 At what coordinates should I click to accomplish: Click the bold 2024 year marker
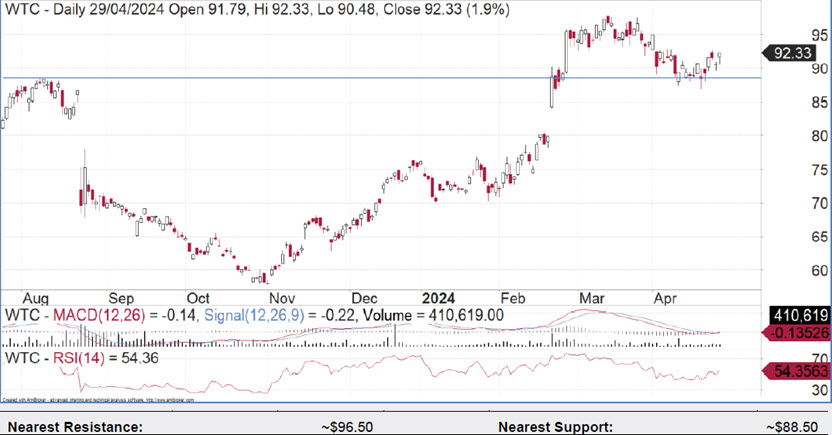[440, 298]
